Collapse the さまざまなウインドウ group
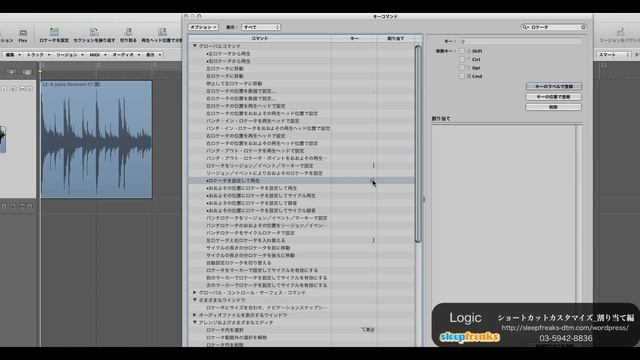Screen dimensions: 640x360 point(195,300)
